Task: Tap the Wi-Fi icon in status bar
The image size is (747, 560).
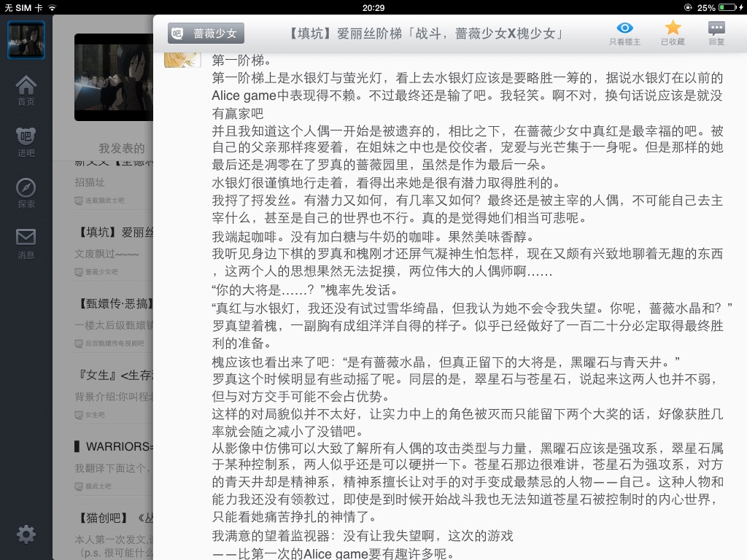Action: pyautogui.click(x=52, y=7)
